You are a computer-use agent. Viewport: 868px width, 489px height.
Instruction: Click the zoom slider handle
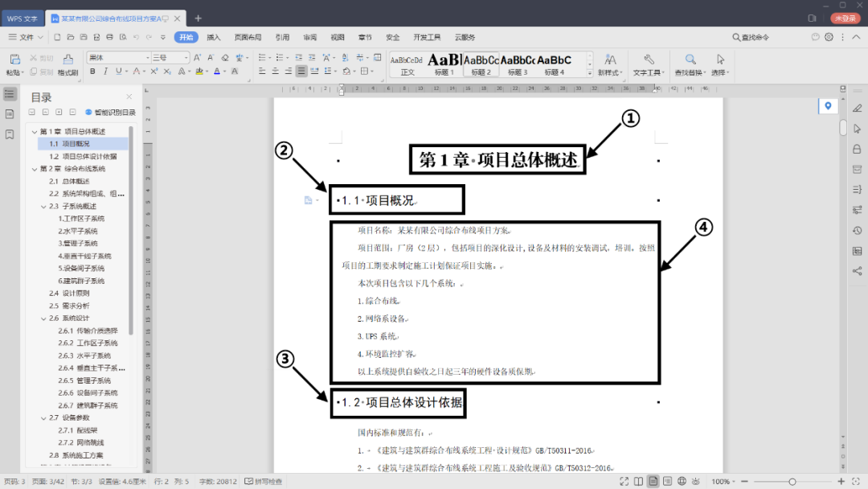792,481
